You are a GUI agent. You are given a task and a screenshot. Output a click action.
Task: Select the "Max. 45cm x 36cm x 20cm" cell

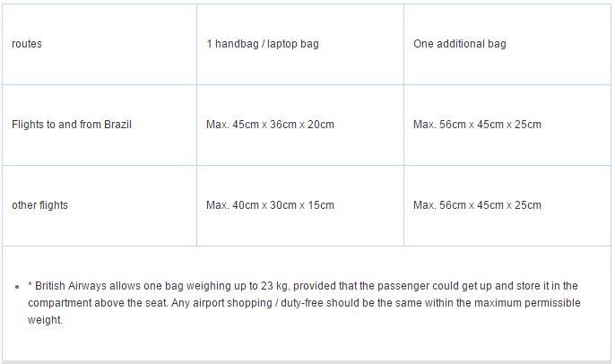(270, 125)
